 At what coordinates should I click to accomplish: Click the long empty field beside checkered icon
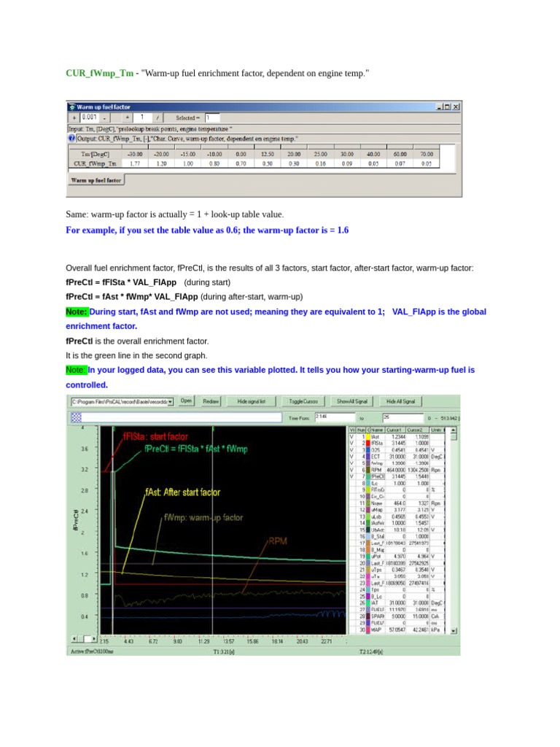click(182, 417)
